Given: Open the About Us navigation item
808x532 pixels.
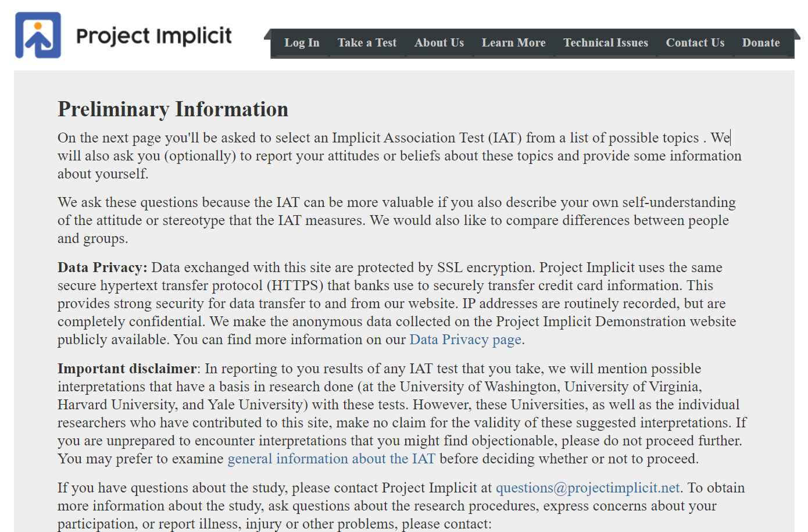Looking at the screenshot, I should coord(439,43).
